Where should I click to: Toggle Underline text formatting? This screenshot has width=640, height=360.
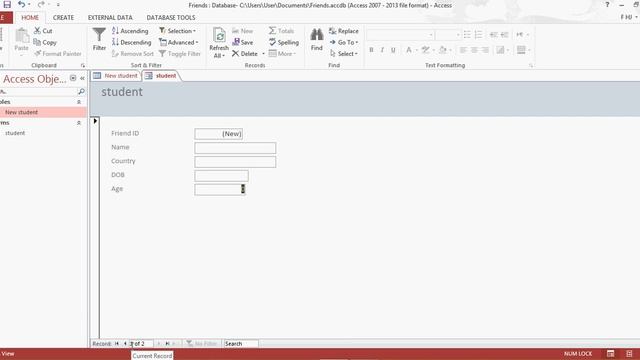pyautogui.click(x=393, y=50)
